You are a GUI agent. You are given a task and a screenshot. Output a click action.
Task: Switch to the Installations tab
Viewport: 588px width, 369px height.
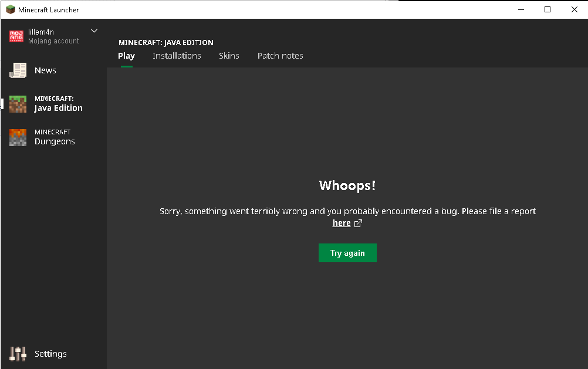[177, 56]
